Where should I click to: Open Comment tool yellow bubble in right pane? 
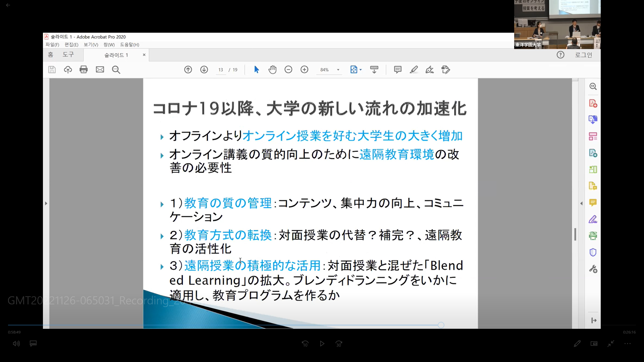point(593,203)
